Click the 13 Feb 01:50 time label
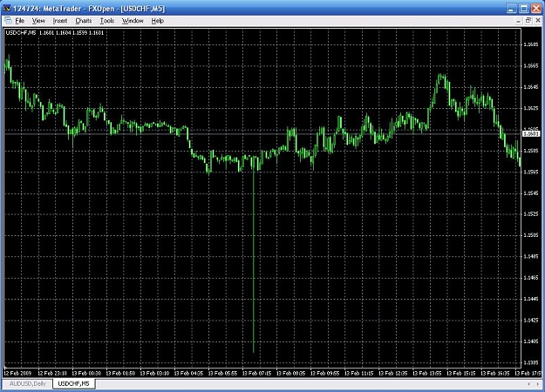Image resolution: width=545 pixels, height=392 pixels. coord(120,373)
